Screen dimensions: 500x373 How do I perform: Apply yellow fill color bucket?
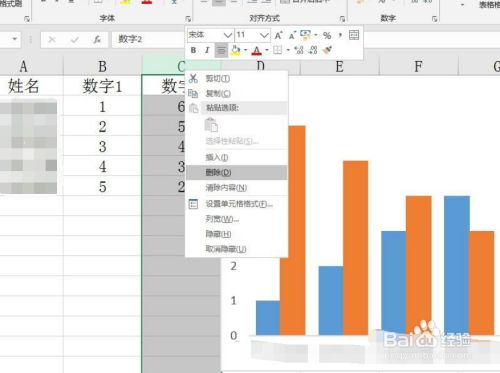(x=235, y=50)
